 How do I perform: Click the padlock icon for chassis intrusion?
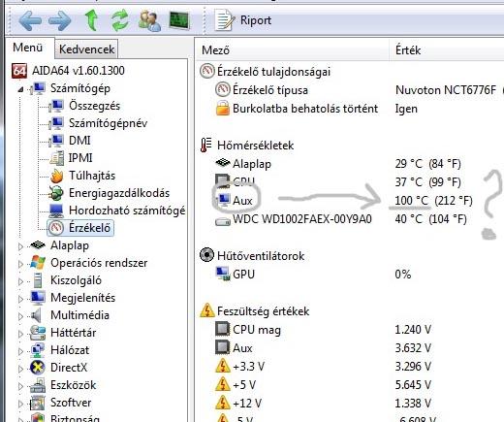pyautogui.click(x=223, y=108)
